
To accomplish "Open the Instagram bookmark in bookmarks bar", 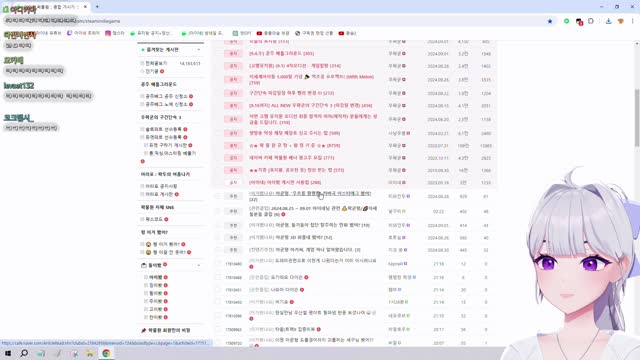I will [x=115, y=33].
